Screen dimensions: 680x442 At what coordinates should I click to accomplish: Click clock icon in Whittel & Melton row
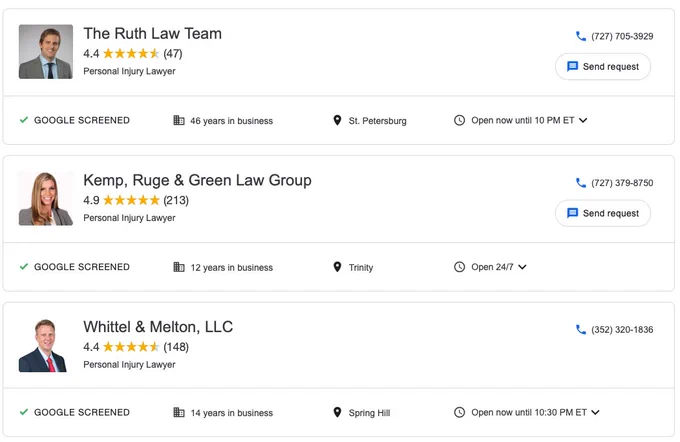coord(459,412)
